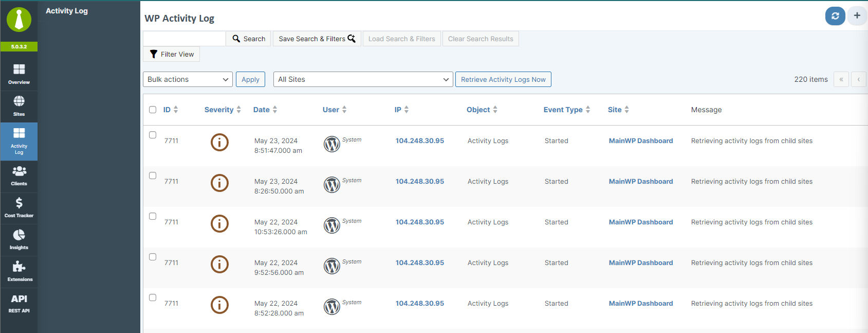Click severity info icon for 8:26:50 row
The image size is (868, 333).
tap(219, 183)
